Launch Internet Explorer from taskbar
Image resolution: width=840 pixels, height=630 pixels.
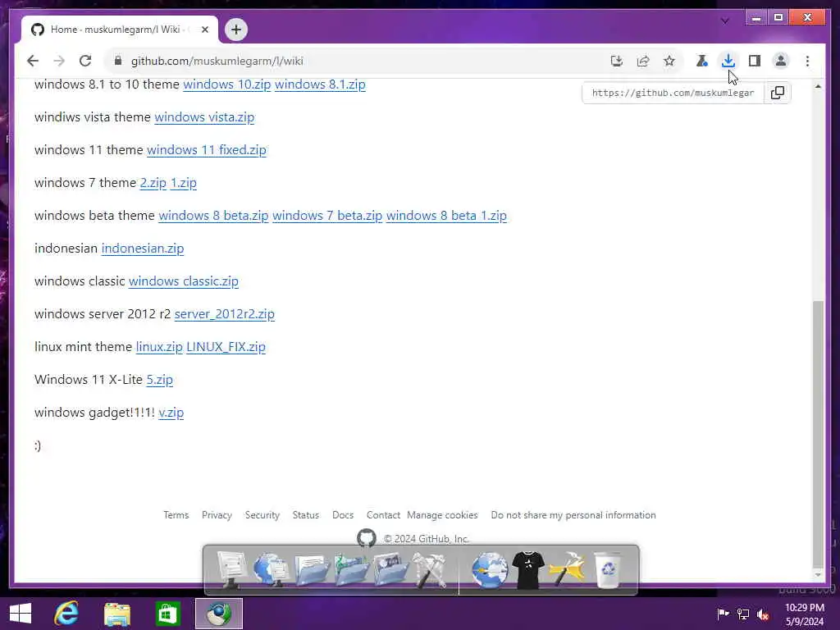click(66, 614)
